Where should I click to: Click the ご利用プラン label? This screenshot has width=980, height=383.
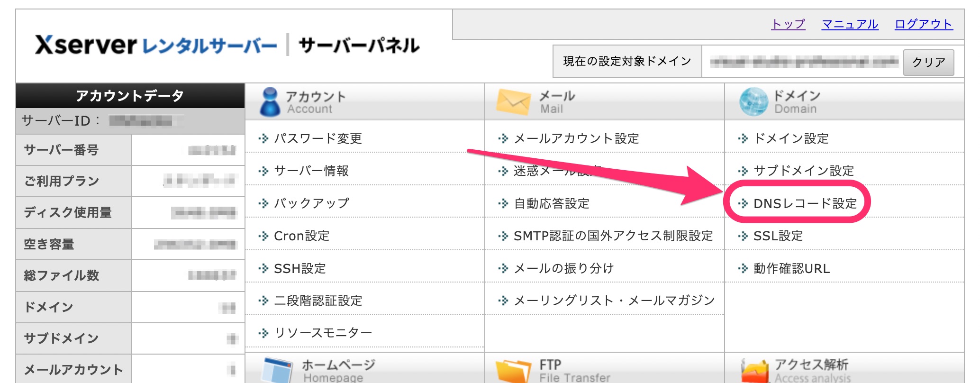(62, 181)
